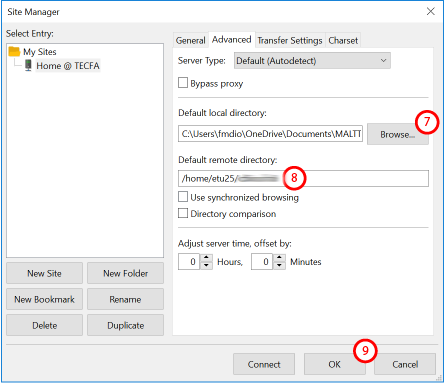
Task: Enable Directory comparison checkbox
Action: click(183, 213)
